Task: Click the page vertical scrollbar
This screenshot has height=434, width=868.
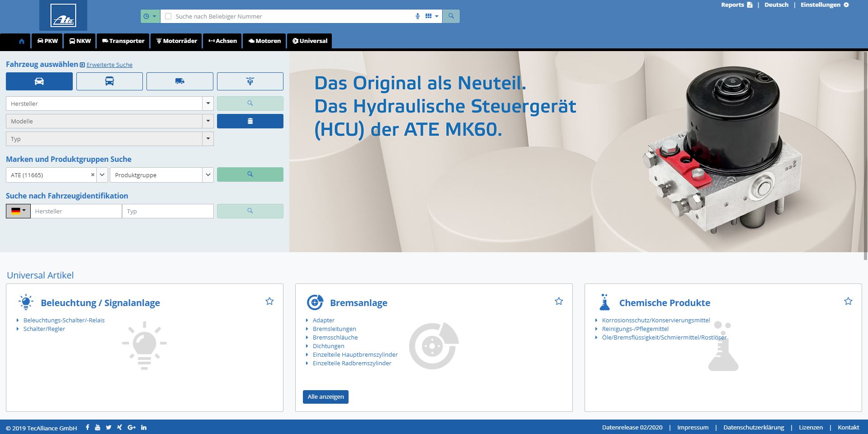Action: [865, 155]
